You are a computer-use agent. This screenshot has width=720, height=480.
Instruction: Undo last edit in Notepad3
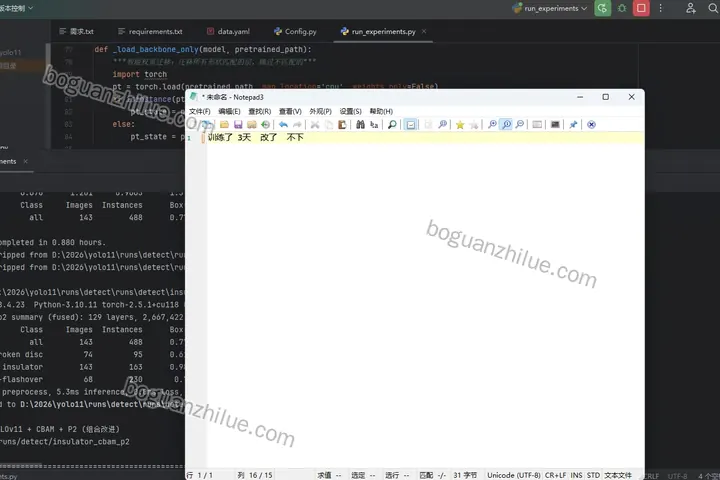click(x=283, y=124)
